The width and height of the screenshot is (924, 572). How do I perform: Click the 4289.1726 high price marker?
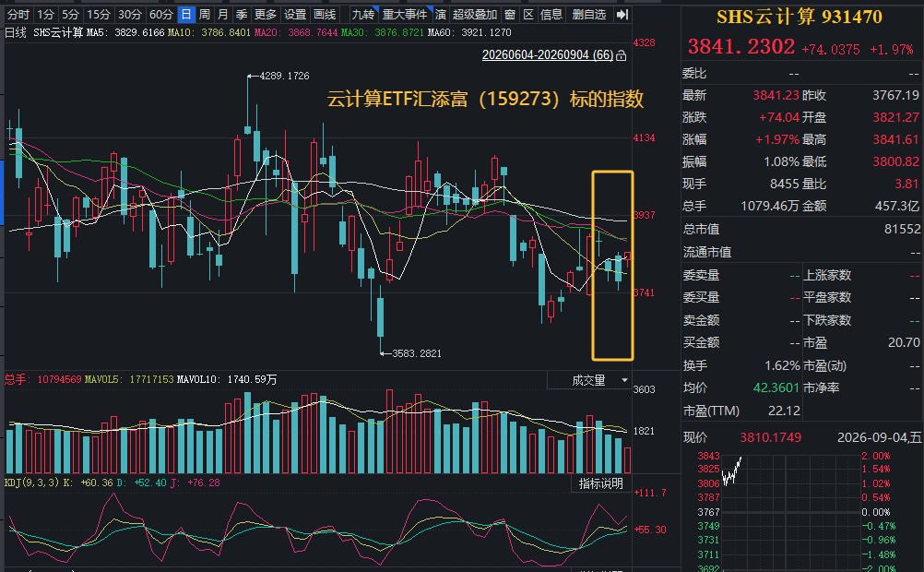coord(284,76)
